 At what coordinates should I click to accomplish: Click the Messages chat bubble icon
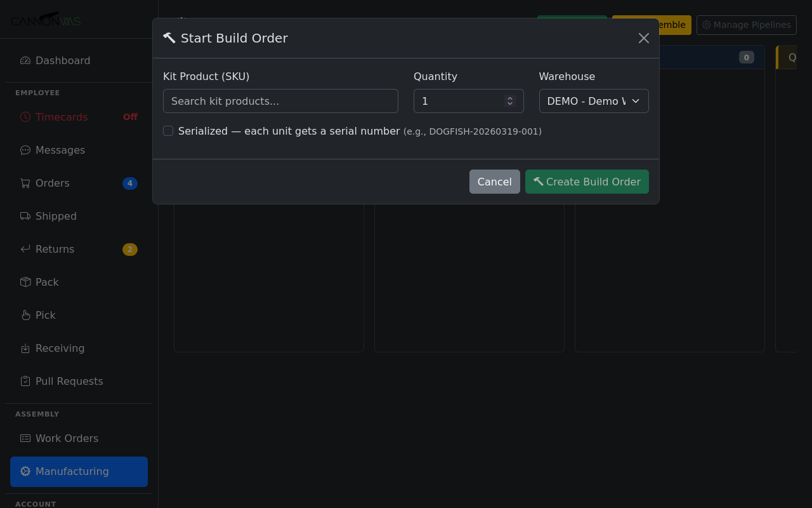(x=25, y=150)
